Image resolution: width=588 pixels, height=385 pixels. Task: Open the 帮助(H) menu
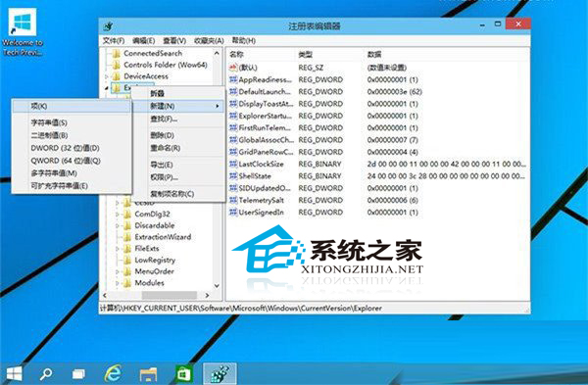(x=244, y=40)
